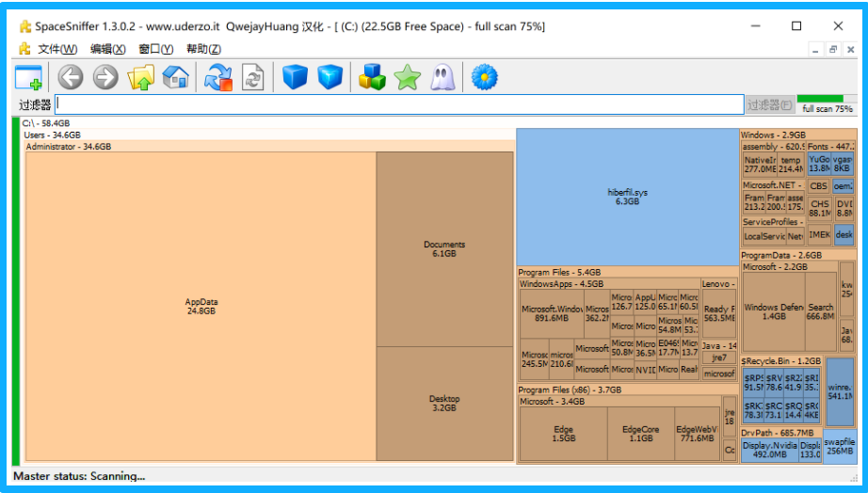Click the 'DrvPath - 685.7MB' header
868x493 pixels.
[x=778, y=433]
